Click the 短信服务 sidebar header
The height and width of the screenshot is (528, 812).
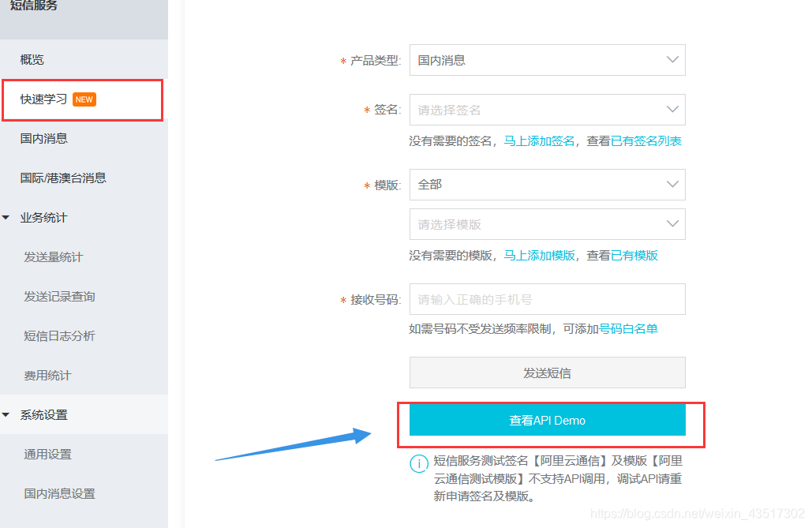click(34, 6)
